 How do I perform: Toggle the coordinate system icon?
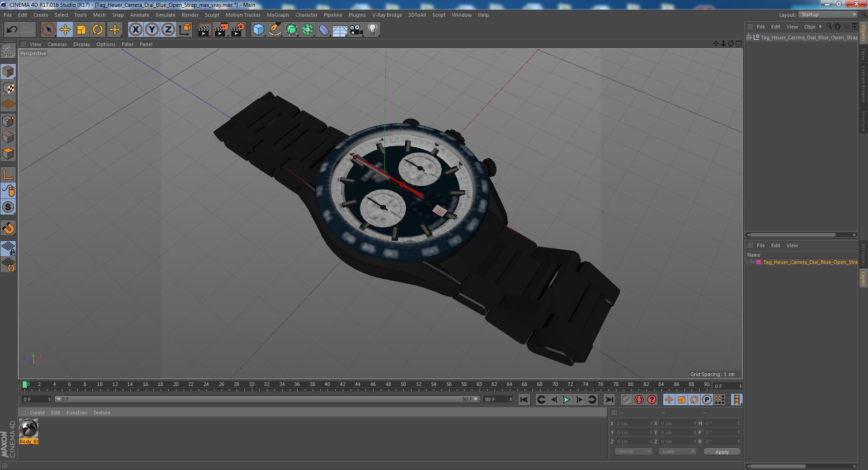(x=185, y=30)
